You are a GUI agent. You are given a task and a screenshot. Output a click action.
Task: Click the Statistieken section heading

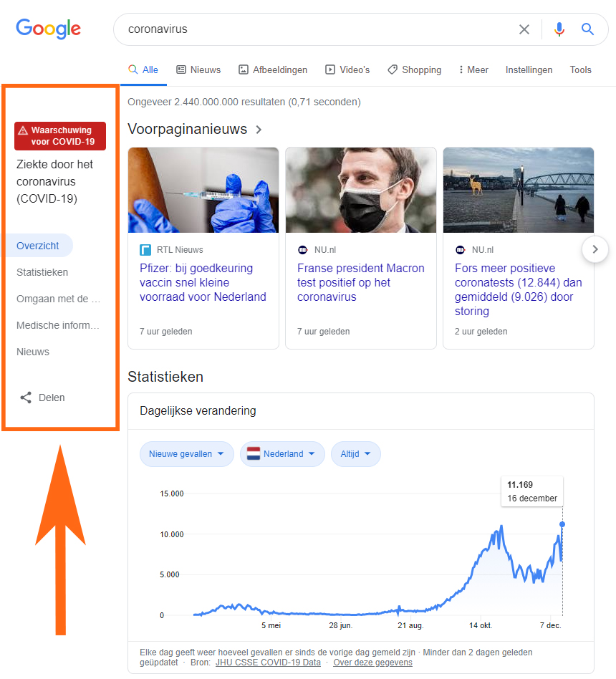tap(165, 377)
